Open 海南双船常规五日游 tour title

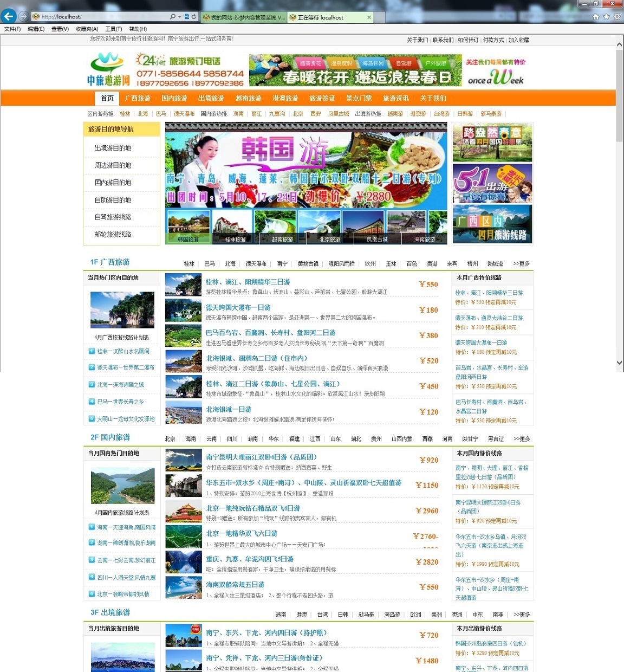235,585
